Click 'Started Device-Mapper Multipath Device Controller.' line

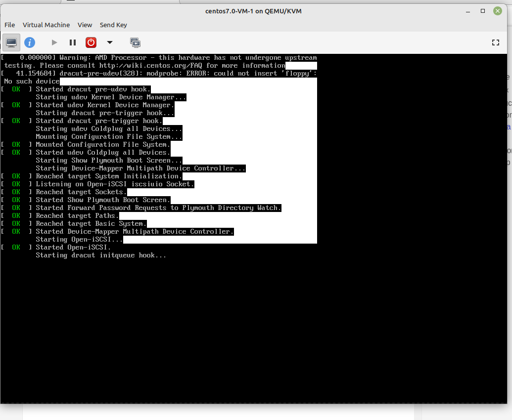[135, 232]
